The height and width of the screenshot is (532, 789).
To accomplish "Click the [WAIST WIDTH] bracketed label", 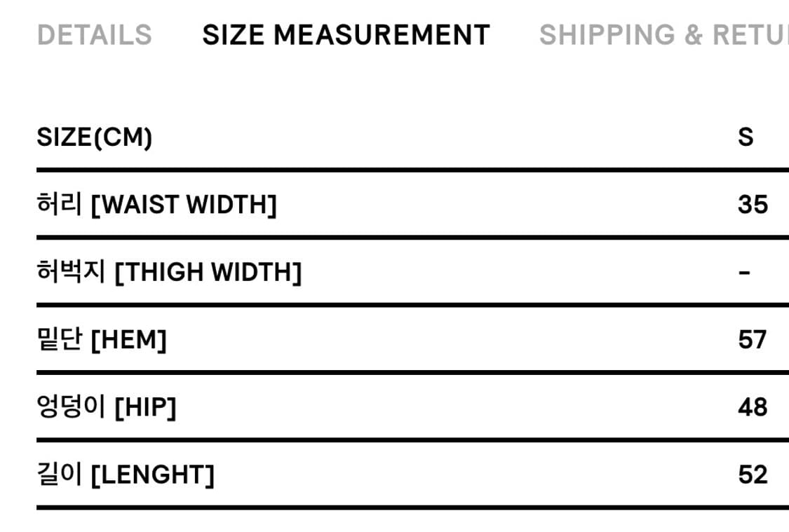I will (x=184, y=205).
